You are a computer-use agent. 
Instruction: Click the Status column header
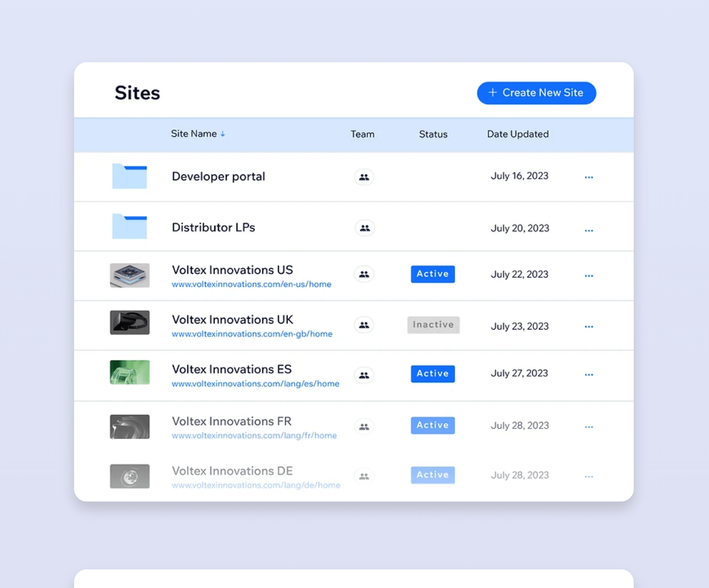[x=433, y=134]
